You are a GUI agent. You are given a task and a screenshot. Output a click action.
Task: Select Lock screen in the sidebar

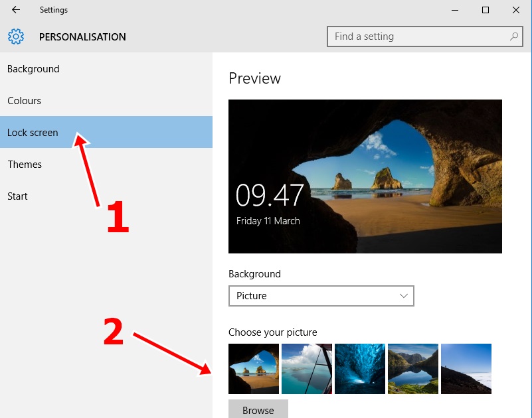pyautogui.click(x=33, y=132)
